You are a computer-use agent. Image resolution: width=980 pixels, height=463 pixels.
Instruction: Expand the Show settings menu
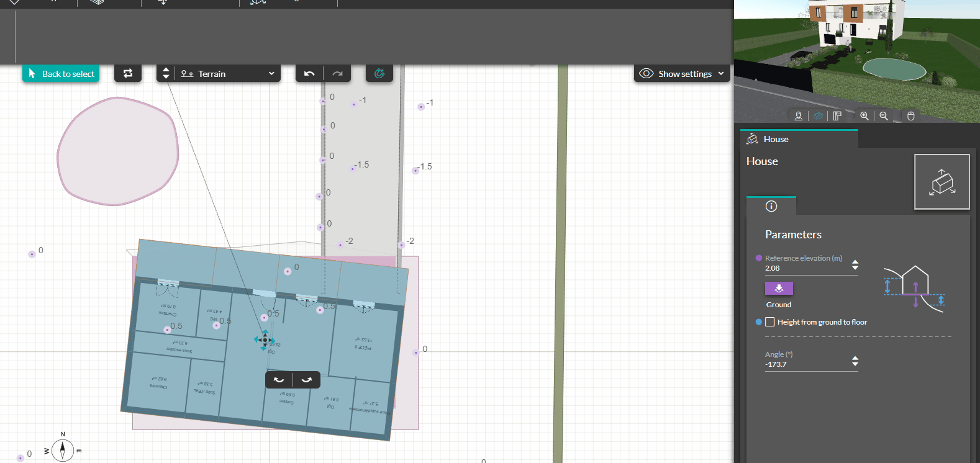click(x=682, y=74)
